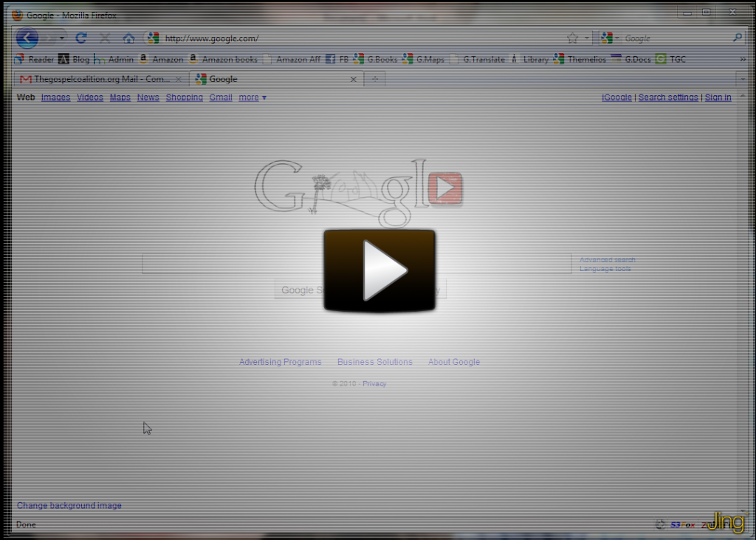
Task: Open About Google link
Action: click(x=454, y=362)
